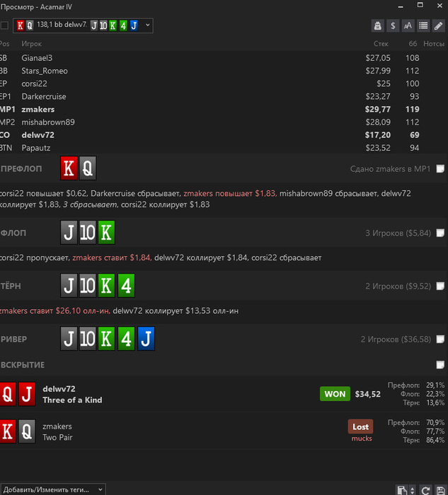Click the '3 сбрасывает' italic text
This screenshot has height=495, width=448.
tap(90, 204)
